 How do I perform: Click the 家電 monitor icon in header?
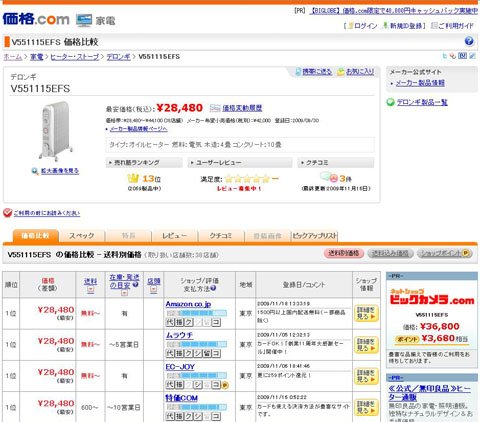point(84,20)
